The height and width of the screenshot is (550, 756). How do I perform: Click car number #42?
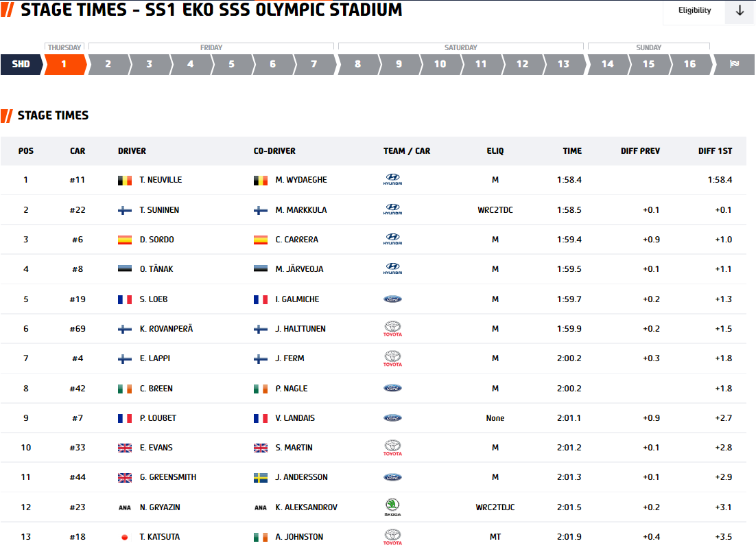78,389
